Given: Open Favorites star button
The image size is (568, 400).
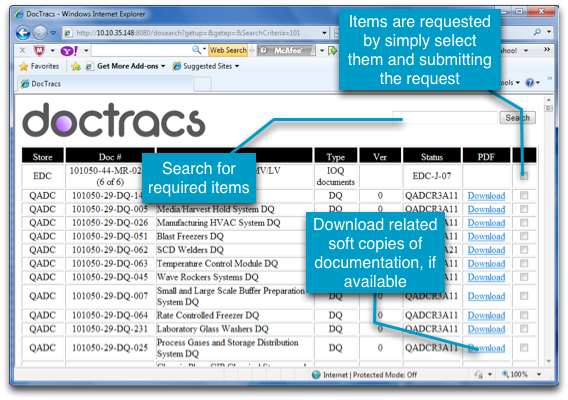Looking at the screenshot, I should click(x=39, y=66).
